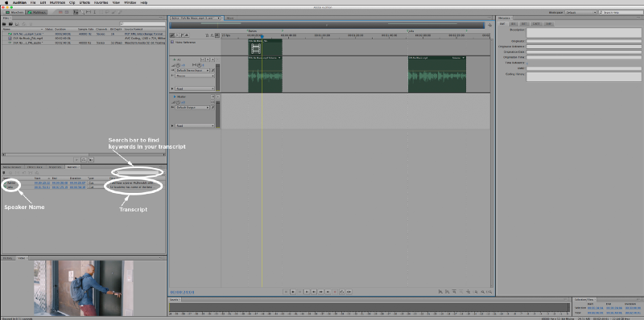Click the Rahim marker on the timeline ruler
The height and width of the screenshot is (320, 644).
point(251,31)
